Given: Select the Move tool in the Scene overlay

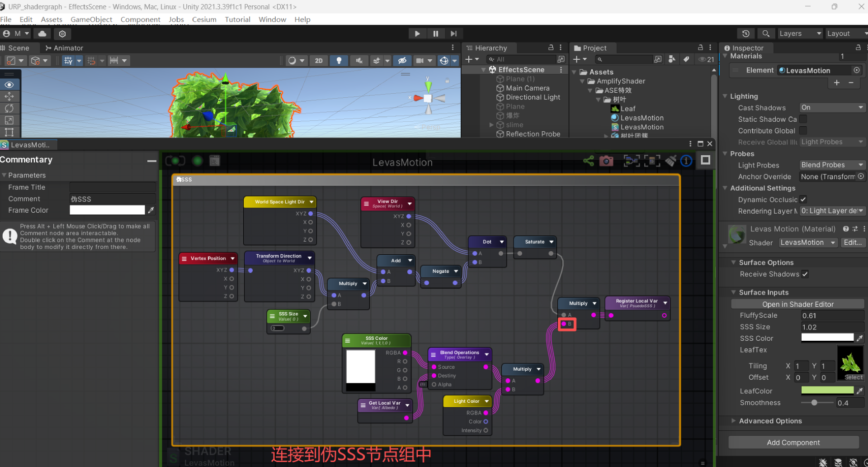Looking at the screenshot, I should pos(9,96).
